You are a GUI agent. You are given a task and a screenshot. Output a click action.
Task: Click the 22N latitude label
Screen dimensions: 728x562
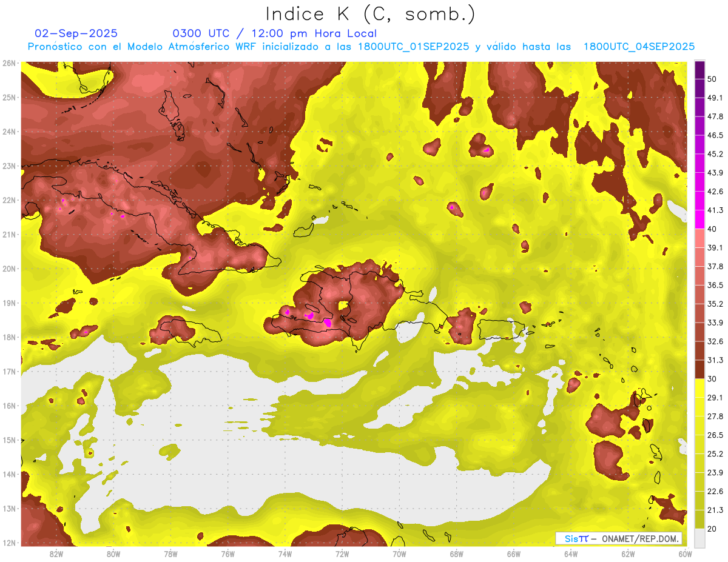coord(8,200)
